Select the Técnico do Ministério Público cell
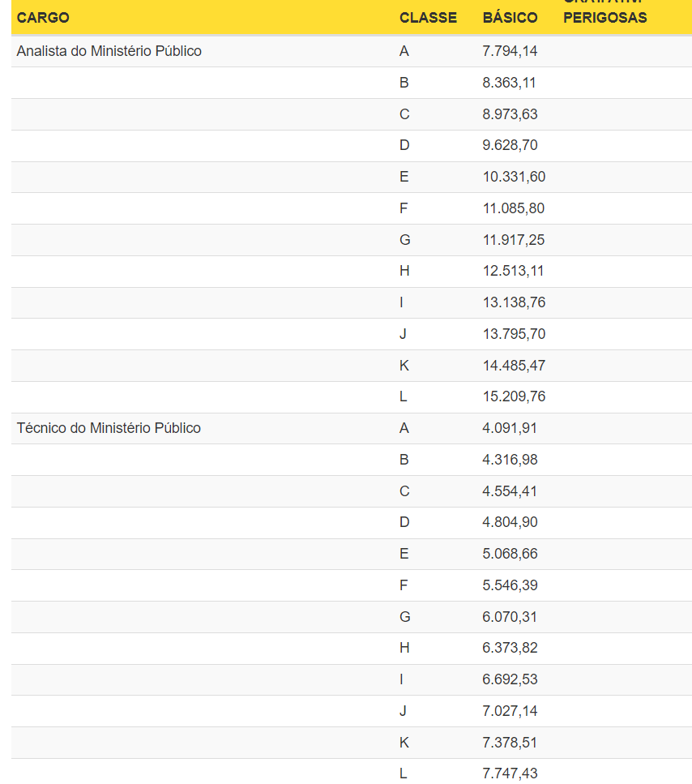Viewport: 692px width, 784px height. (x=109, y=428)
